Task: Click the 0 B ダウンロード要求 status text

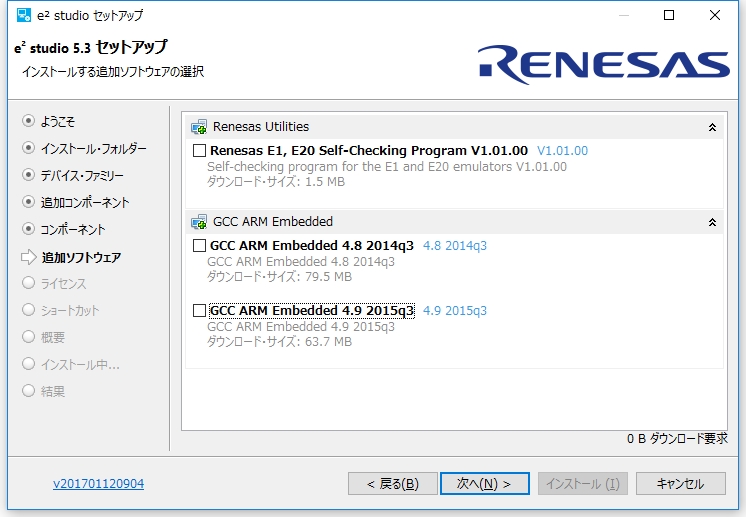Action: click(677, 439)
